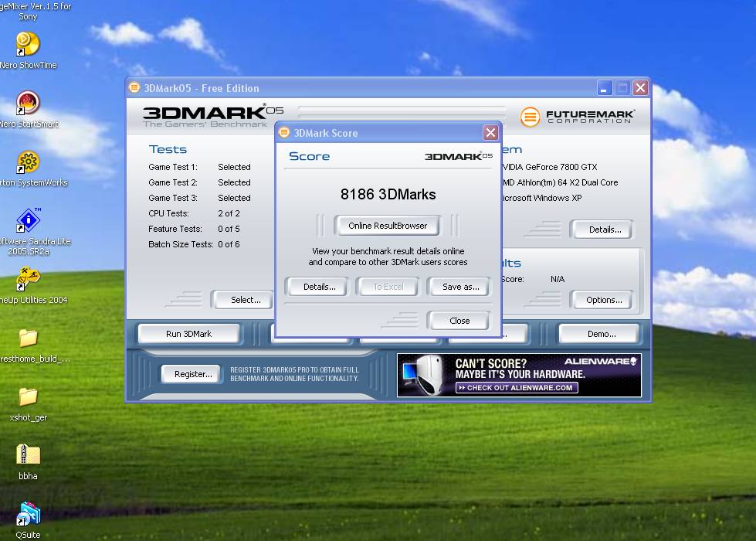Click the 'Batch Size Tests:' label

tap(181, 244)
